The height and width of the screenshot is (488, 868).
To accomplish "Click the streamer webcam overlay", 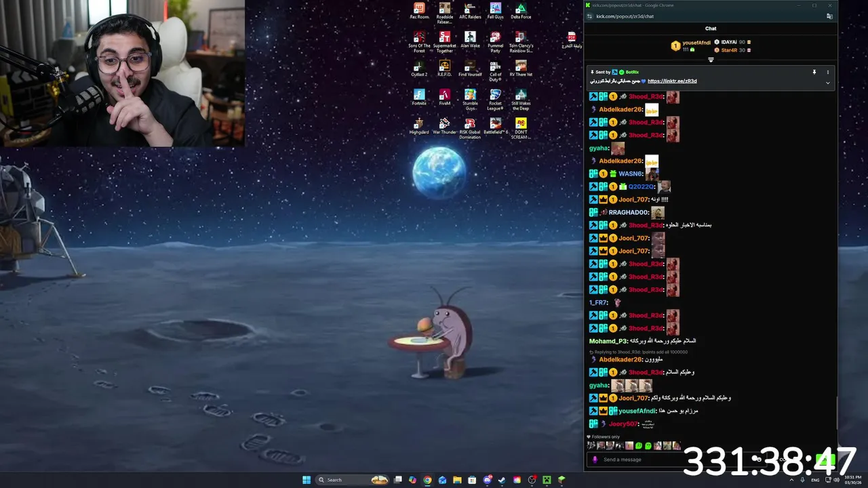I will pos(122,73).
